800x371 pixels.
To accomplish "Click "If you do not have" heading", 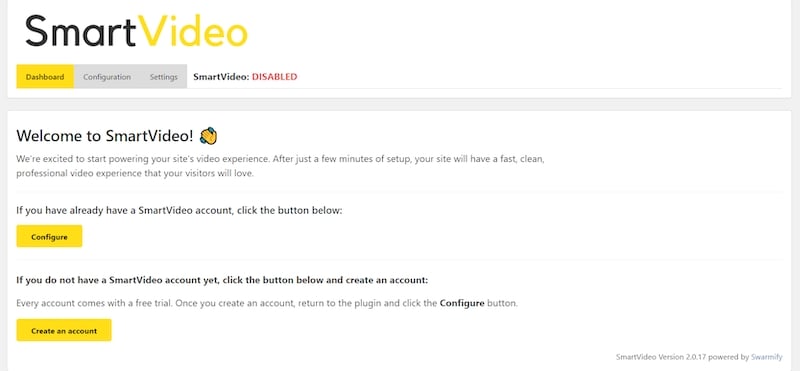I will (x=222, y=280).
